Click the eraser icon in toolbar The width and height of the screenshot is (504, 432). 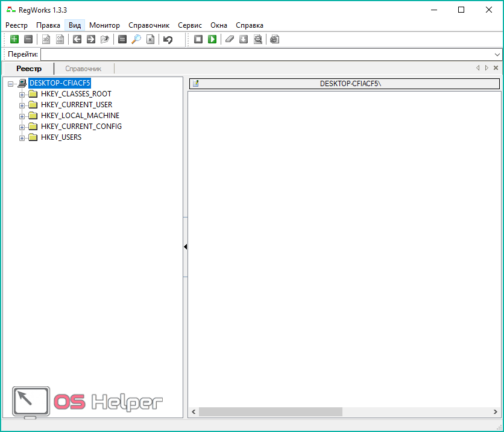click(229, 40)
